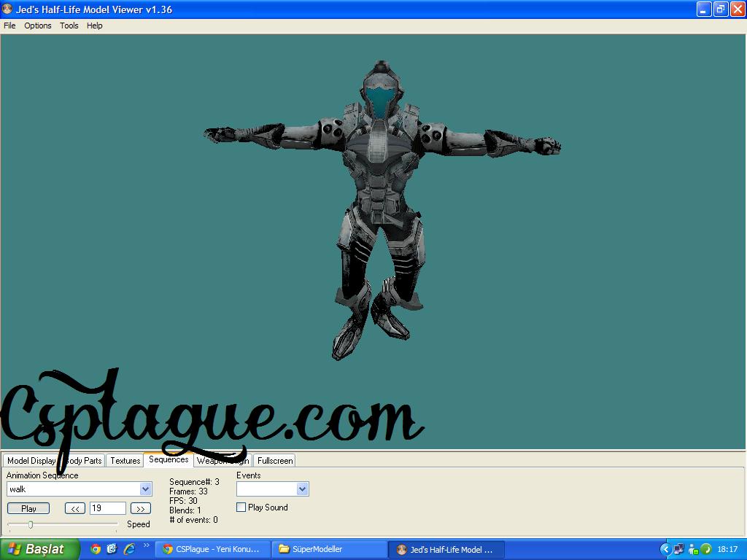The width and height of the screenshot is (747, 560).
Task: Open the Tools menu
Action: (69, 26)
